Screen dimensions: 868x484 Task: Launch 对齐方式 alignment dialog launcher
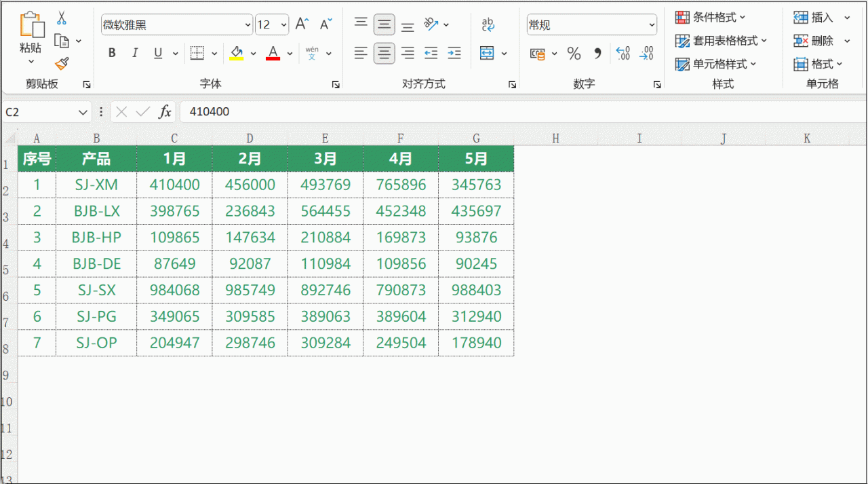(x=512, y=84)
